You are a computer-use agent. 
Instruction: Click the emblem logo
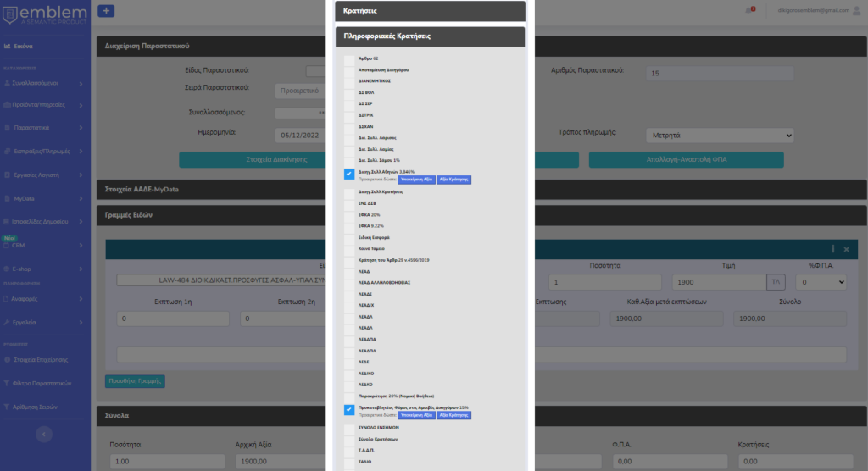pos(45,14)
